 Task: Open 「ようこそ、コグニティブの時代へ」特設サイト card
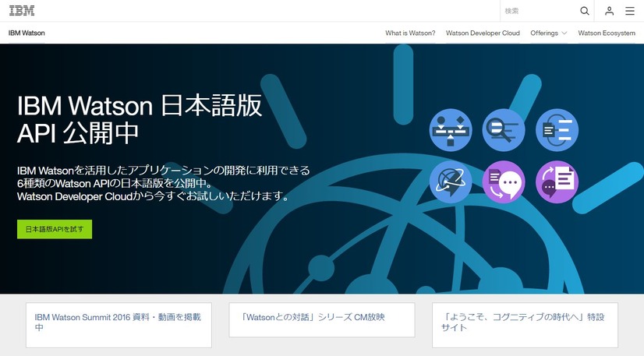(525, 326)
